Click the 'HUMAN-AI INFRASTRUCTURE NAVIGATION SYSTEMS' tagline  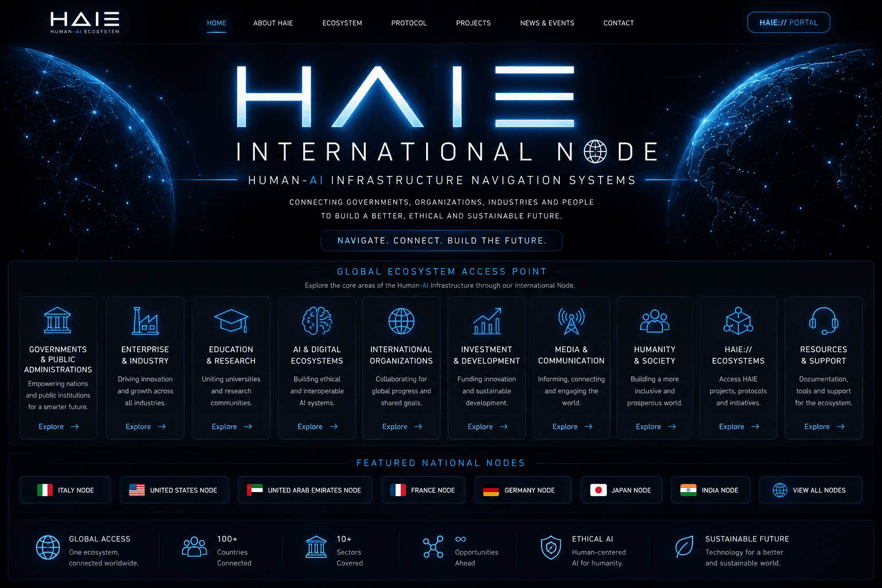point(442,180)
